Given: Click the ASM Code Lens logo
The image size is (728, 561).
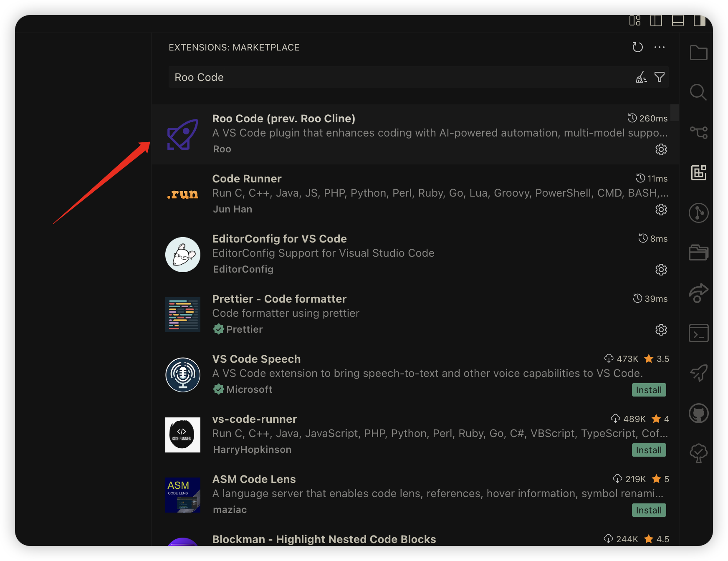Looking at the screenshot, I should pos(183,495).
